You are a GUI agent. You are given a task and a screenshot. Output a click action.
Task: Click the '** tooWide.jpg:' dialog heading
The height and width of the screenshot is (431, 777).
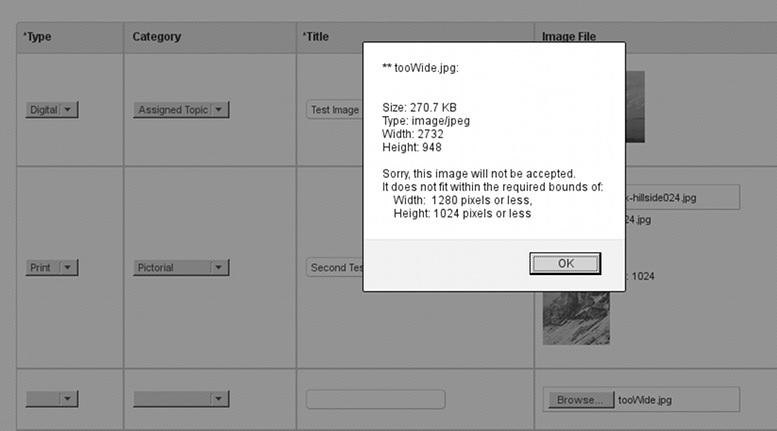pyautogui.click(x=420, y=68)
